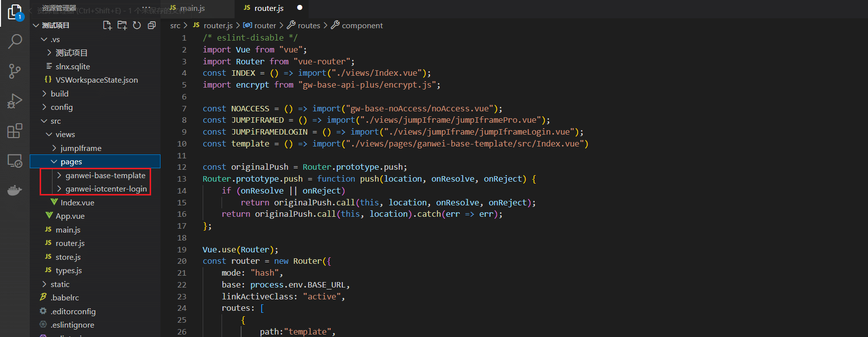Expand the ganwei-base-template folder

point(105,175)
